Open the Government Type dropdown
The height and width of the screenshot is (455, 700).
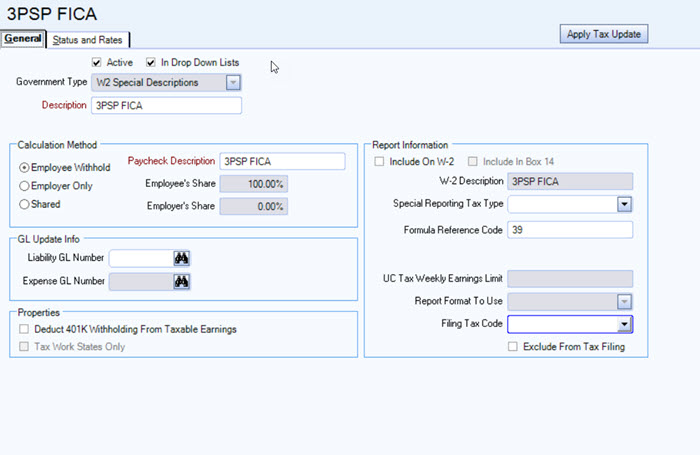232,82
